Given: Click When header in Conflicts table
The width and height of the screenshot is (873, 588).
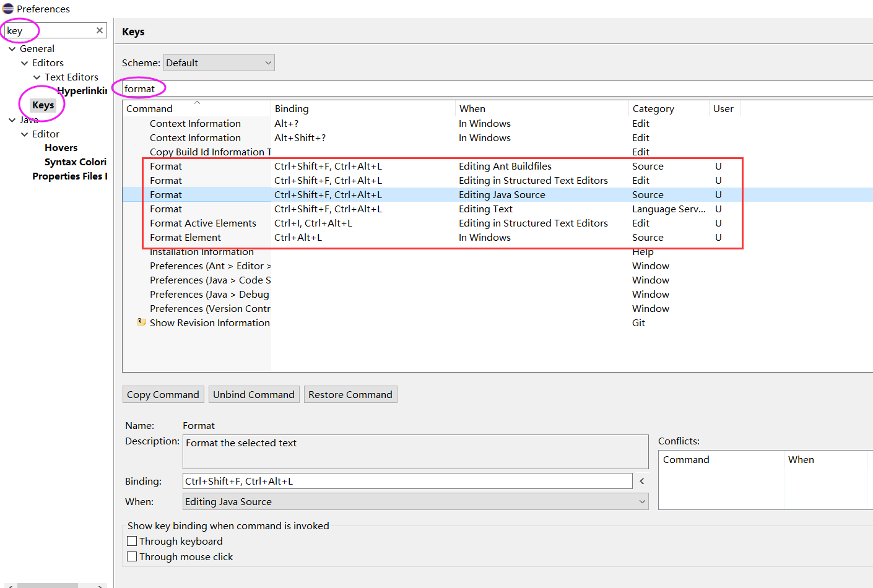Looking at the screenshot, I should 827,459.
